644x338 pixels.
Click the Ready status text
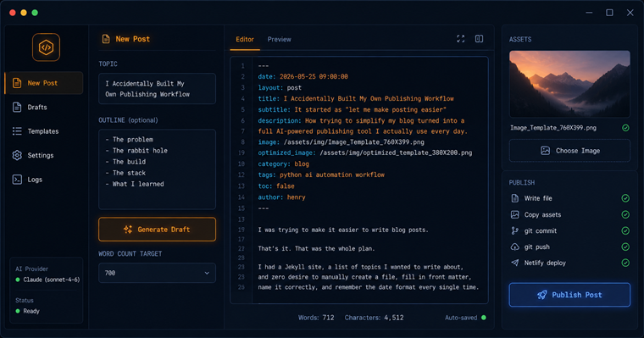click(31, 311)
